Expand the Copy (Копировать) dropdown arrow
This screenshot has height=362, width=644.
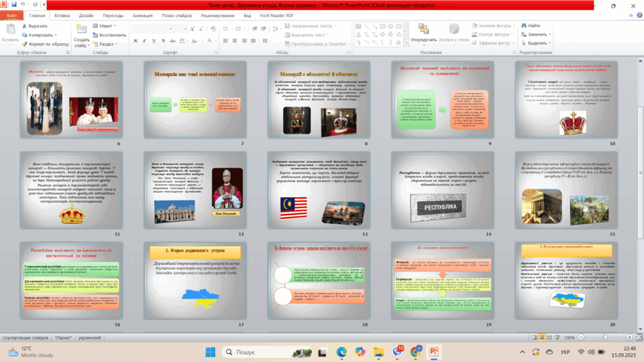point(56,35)
